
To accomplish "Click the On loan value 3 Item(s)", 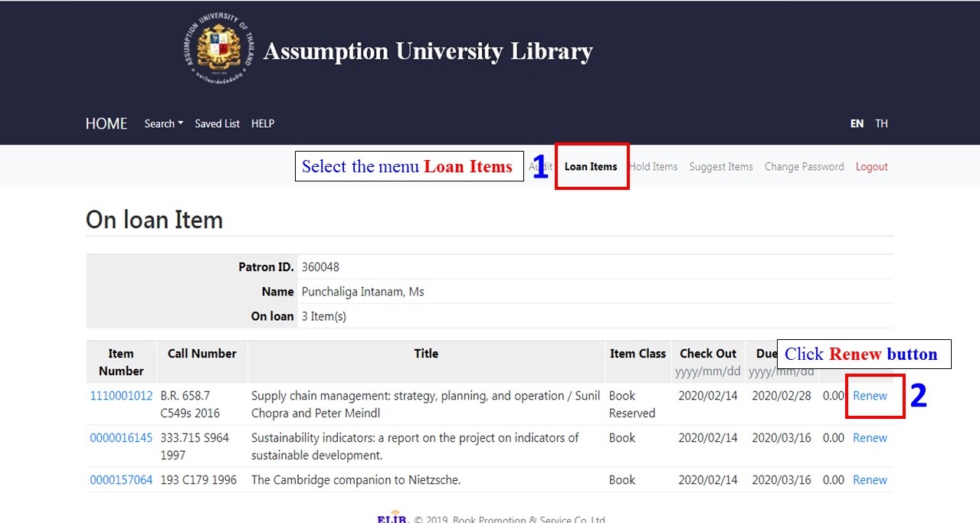I will coord(324,316).
